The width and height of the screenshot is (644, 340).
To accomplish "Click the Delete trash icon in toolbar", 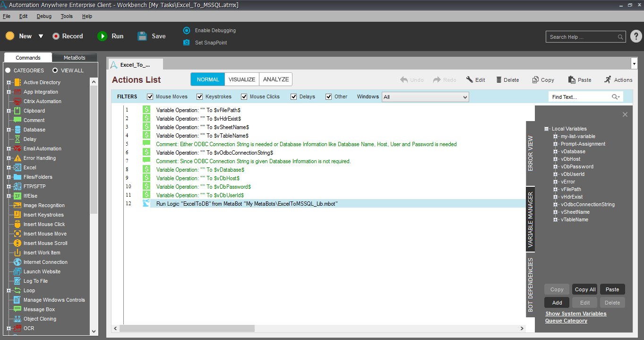I will coord(499,80).
